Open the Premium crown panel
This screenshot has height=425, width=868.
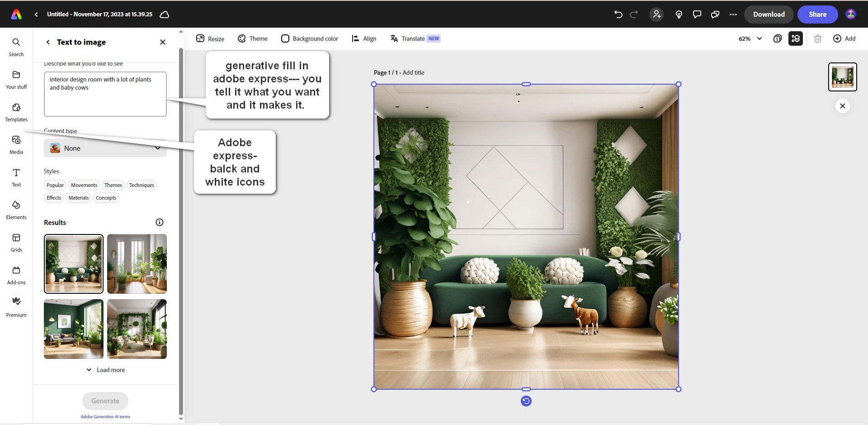[x=16, y=306]
